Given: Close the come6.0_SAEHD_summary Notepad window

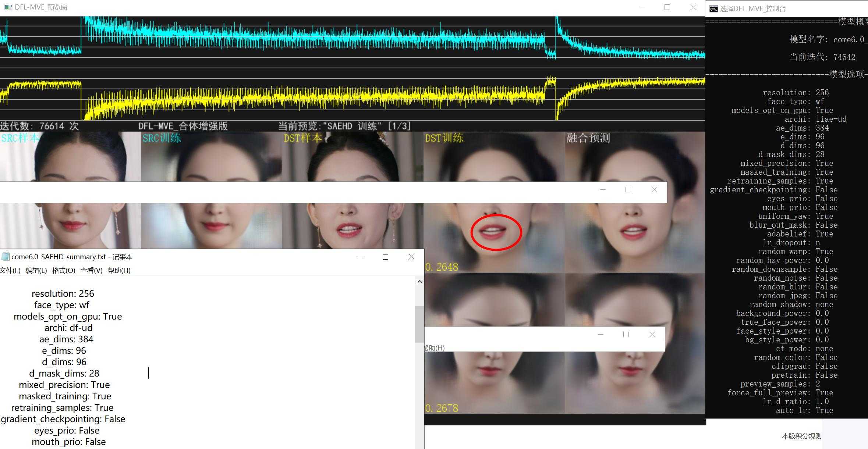Looking at the screenshot, I should 411,257.
